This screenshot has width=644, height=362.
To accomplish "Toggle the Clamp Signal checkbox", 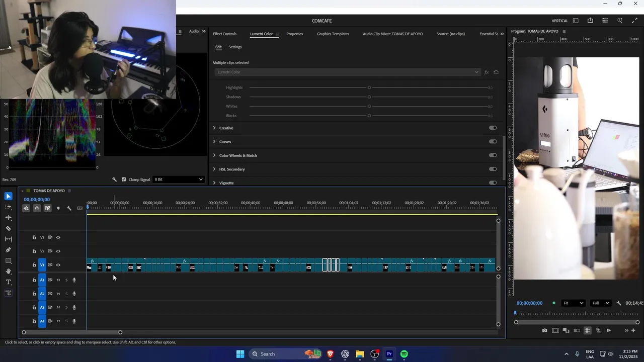I will click(x=124, y=179).
